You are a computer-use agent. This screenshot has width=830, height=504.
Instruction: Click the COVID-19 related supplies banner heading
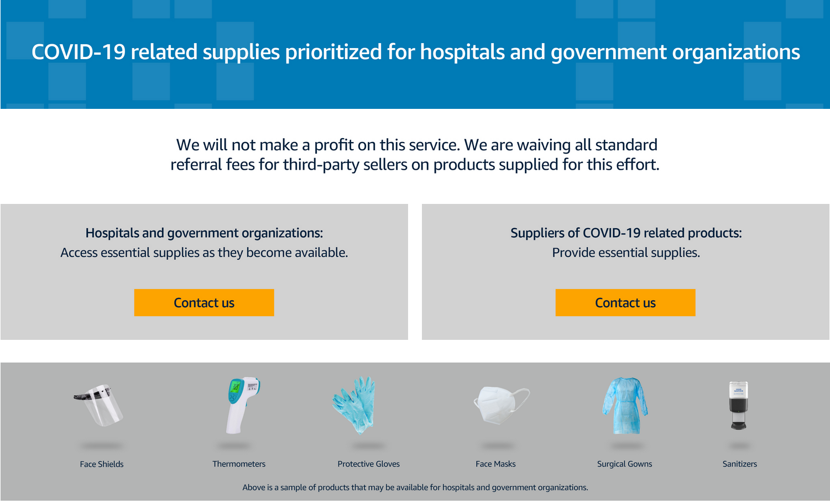416,52
